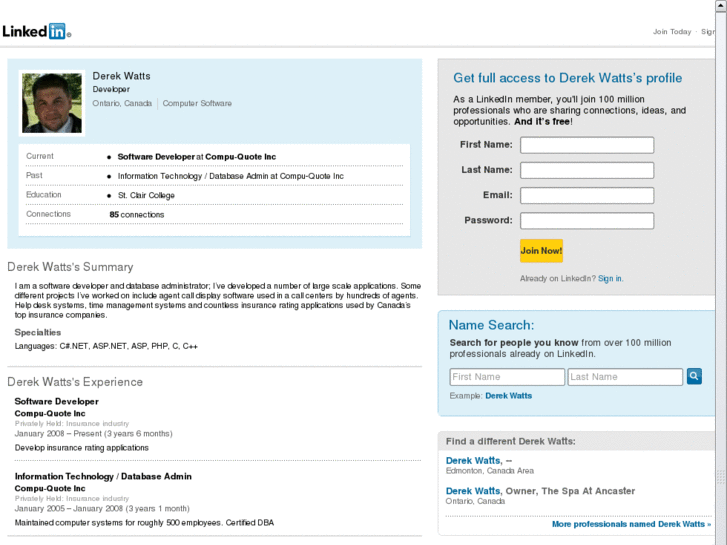Click Software Developer experience title
This screenshot has width=727, height=545.
point(57,401)
